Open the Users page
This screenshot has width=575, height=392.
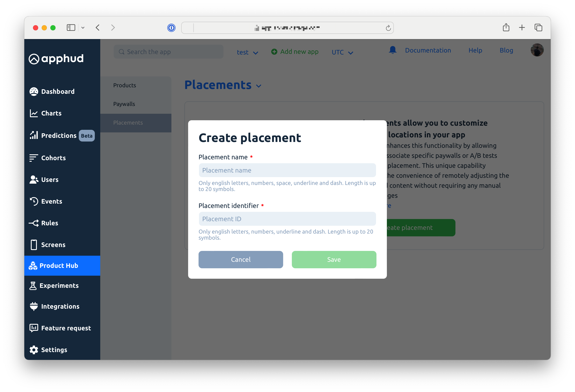tap(44, 180)
